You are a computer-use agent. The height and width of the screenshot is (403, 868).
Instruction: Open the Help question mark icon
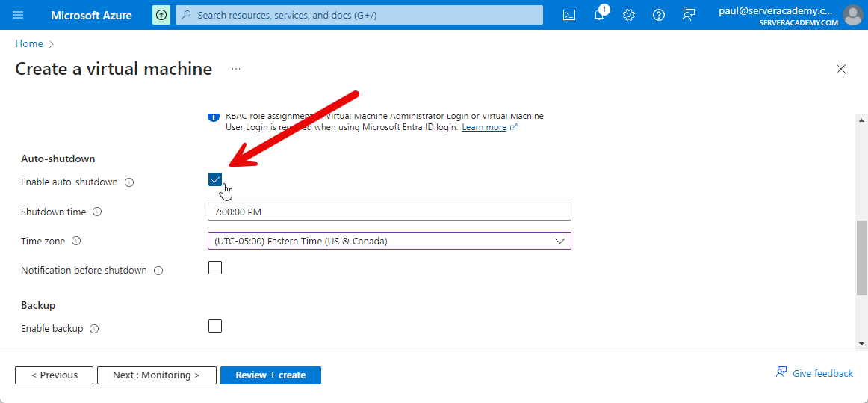point(659,15)
